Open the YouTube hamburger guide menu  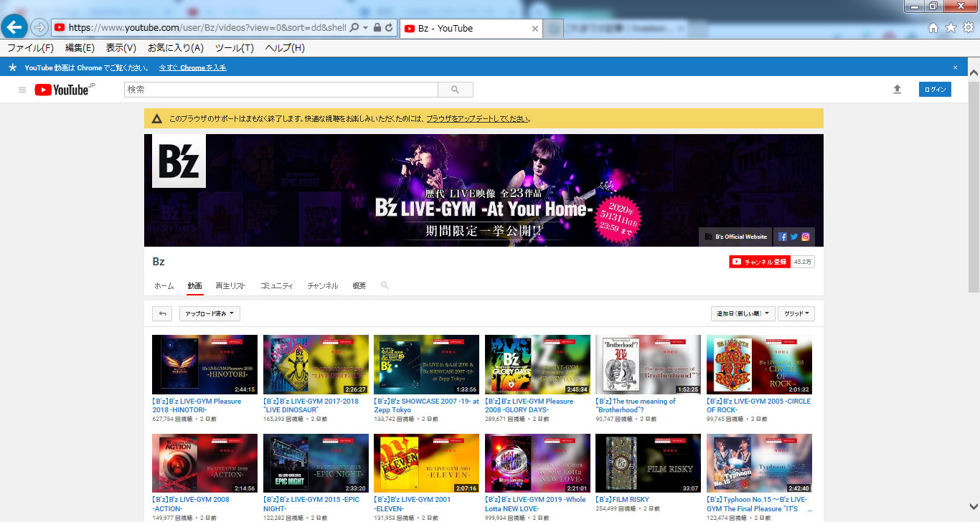[x=22, y=90]
